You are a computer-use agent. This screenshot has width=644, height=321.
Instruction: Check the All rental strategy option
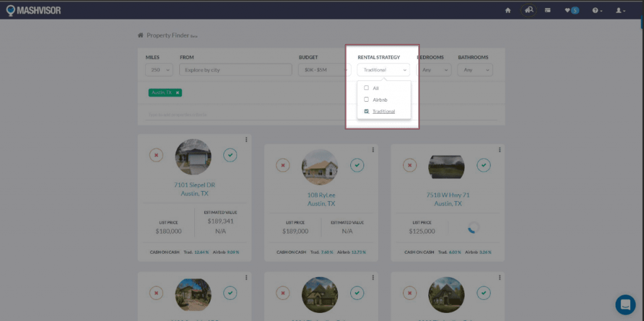[x=367, y=88]
